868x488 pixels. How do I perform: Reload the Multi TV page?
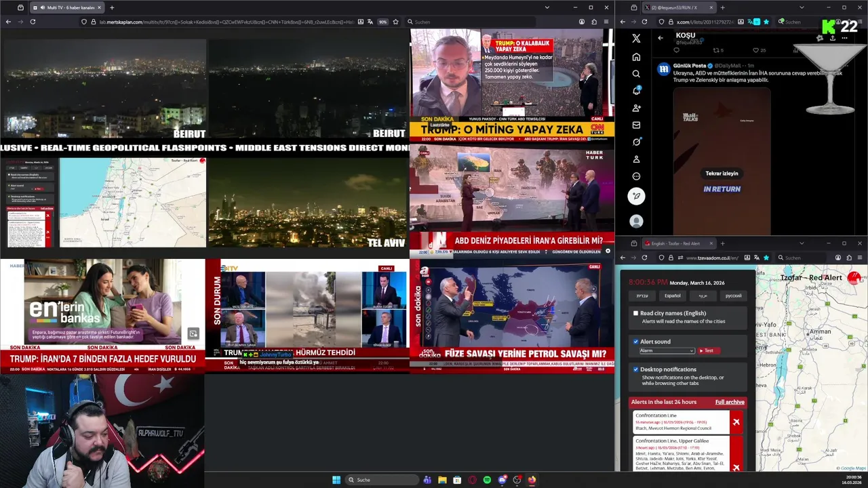(33, 22)
